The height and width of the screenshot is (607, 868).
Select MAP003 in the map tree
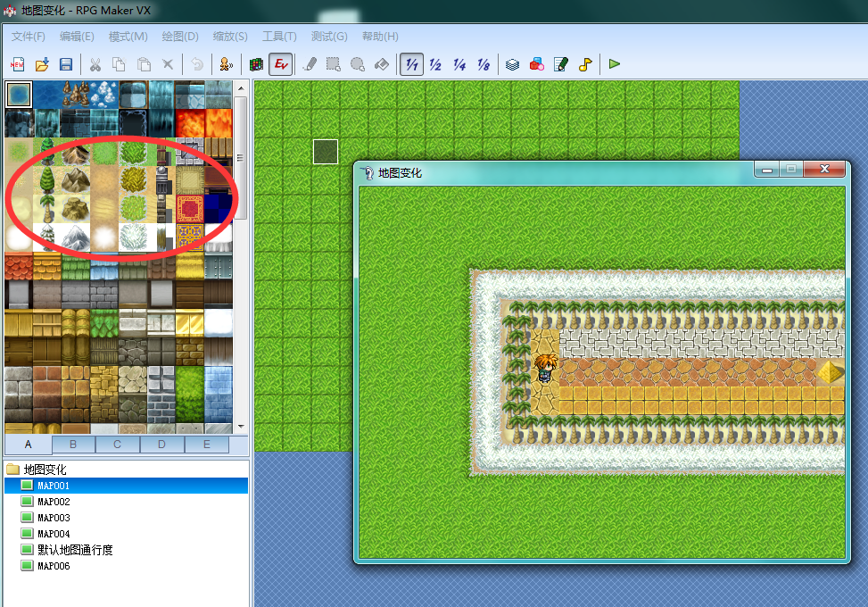(54, 518)
